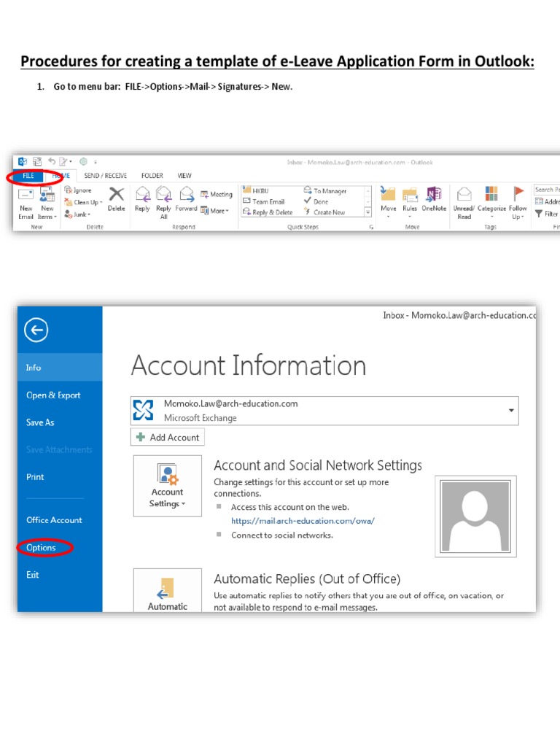Click Connect to social networks
Viewport: 560px width, 747px height.
[x=282, y=535]
